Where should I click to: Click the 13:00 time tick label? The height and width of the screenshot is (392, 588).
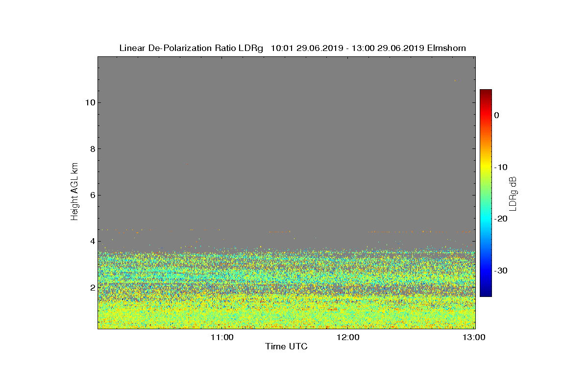point(474,337)
